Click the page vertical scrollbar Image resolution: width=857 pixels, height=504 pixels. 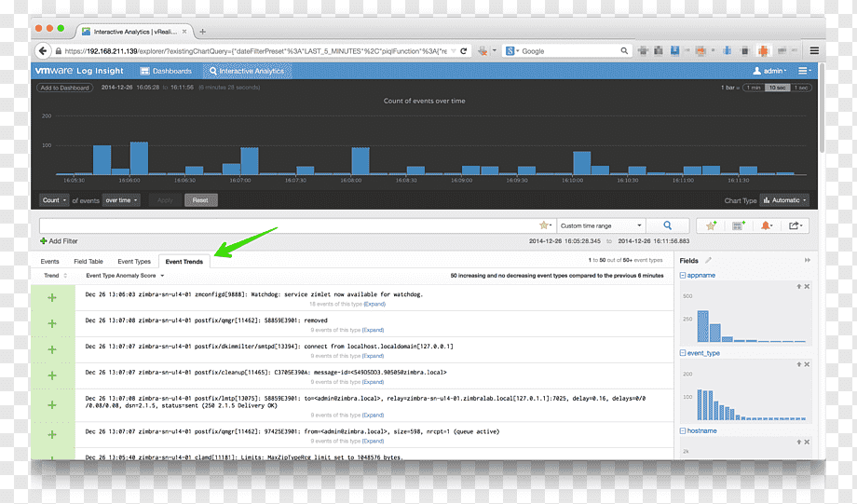point(822,109)
